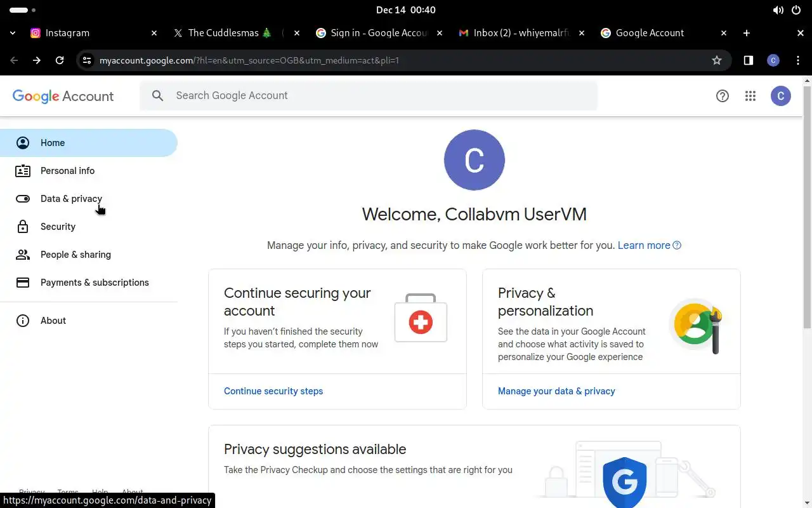View site information icon in address bar
The image size is (812, 508).
(88, 60)
